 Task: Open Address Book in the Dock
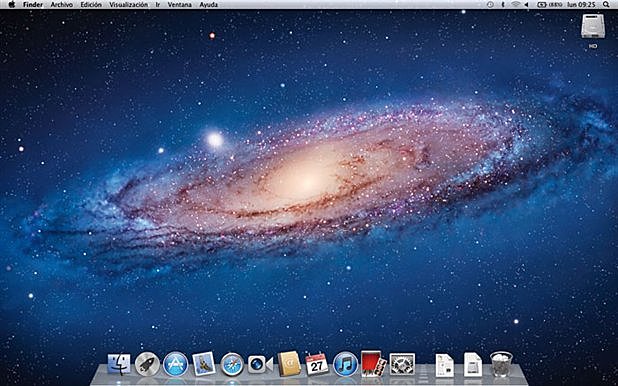(289, 364)
